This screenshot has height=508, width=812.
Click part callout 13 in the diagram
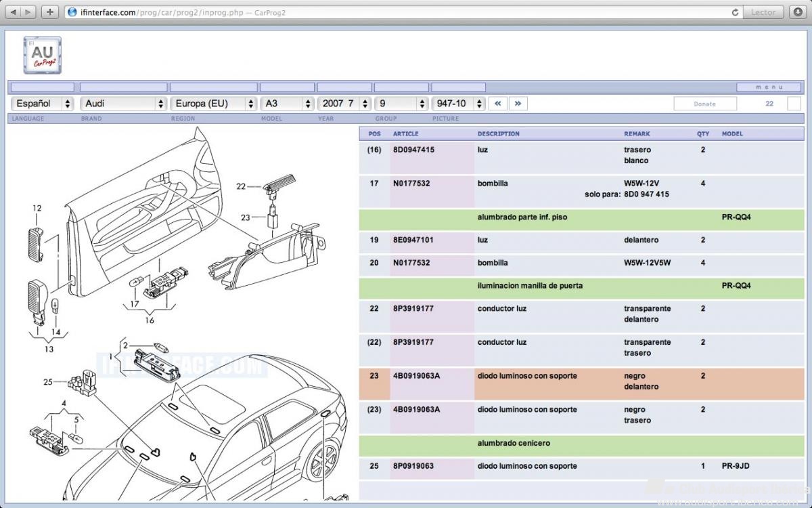(49, 349)
